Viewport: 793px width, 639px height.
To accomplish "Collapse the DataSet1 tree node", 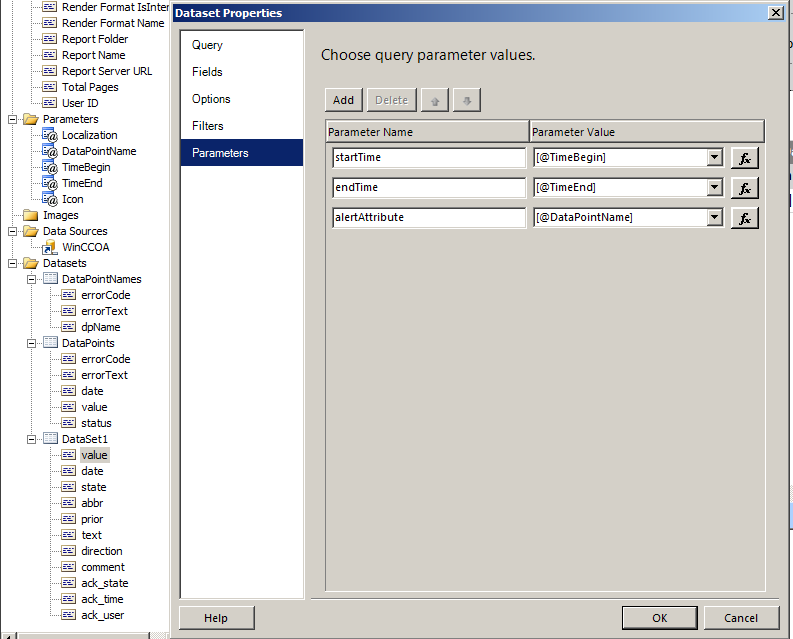I will point(32,439).
